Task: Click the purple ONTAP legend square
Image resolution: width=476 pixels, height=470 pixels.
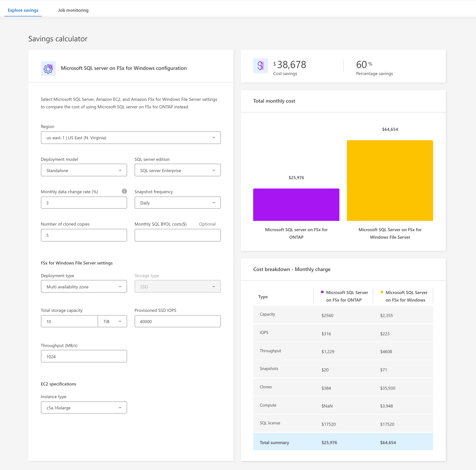Action: (x=322, y=292)
